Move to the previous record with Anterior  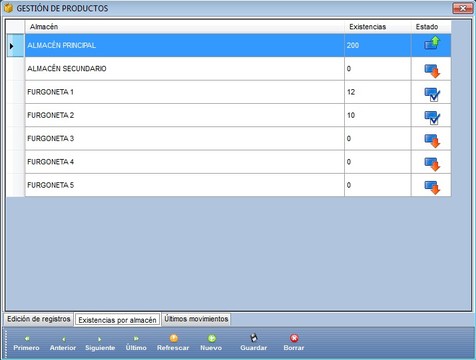63,343
